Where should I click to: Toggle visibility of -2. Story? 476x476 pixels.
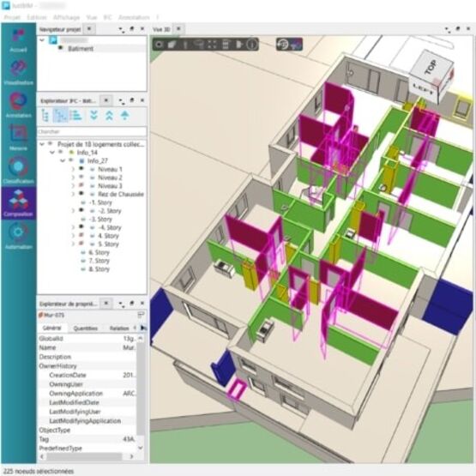click(x=81, y=210)
